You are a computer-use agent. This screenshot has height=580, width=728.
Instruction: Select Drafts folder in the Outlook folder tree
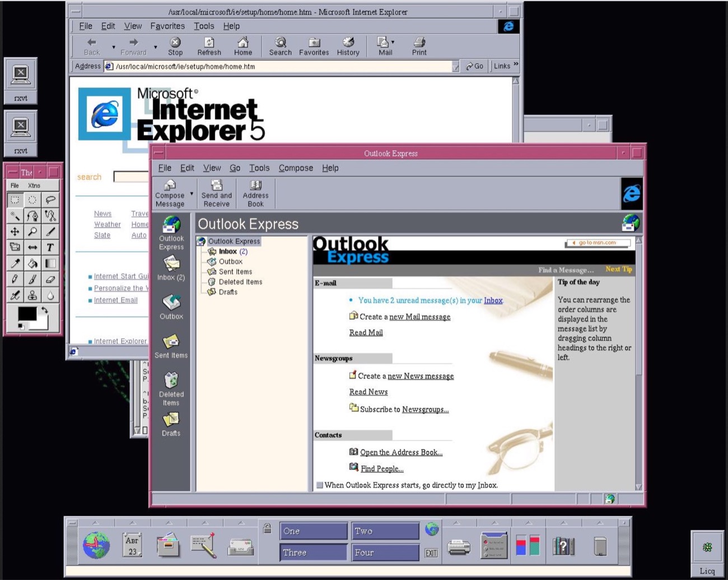click(228, 292)
